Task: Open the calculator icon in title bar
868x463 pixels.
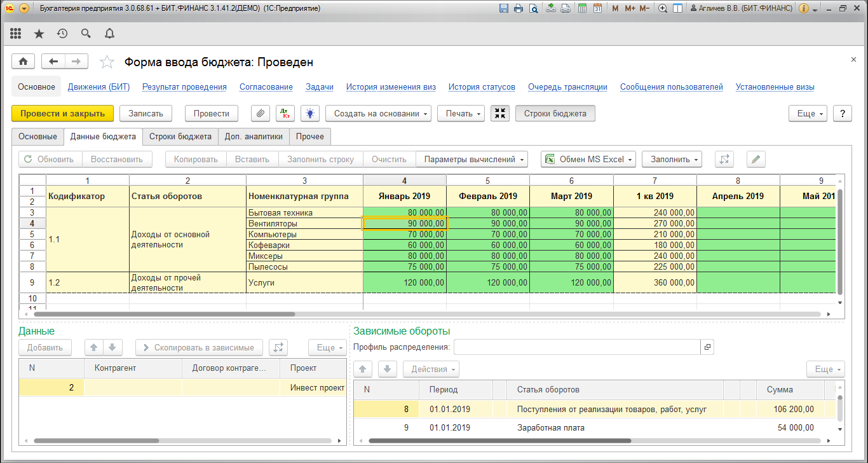Action: click(x=582, y=9)
